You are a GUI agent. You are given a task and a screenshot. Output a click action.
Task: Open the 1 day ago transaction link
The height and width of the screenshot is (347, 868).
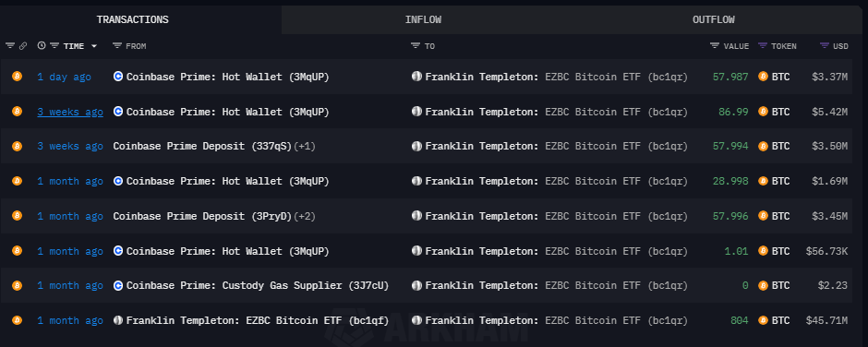(x=64, y=77)
